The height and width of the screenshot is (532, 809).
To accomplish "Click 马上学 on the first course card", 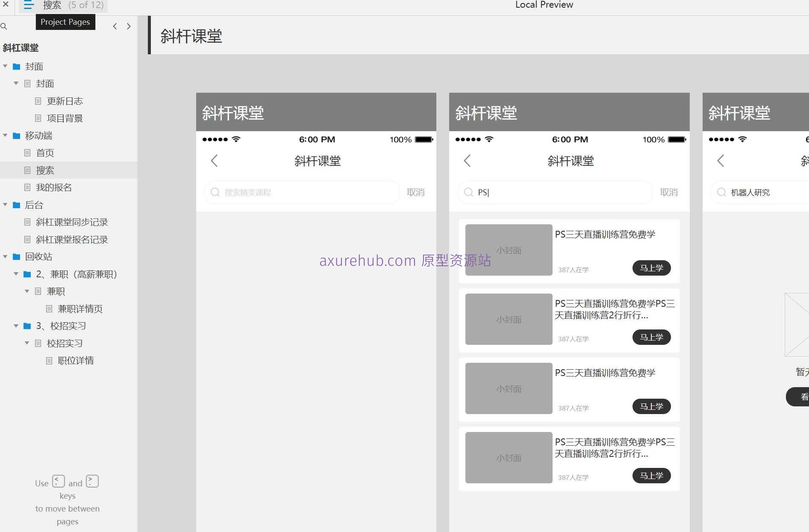I will coord(651,268).
